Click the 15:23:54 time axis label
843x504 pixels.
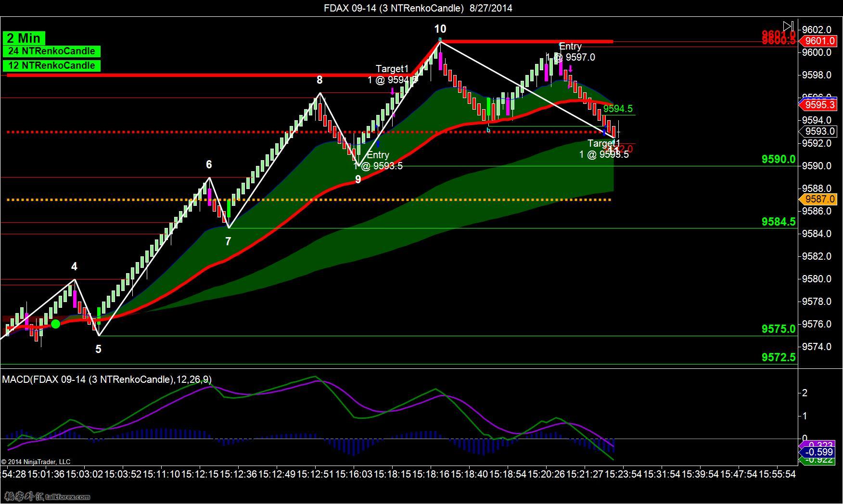[x=623, y=474]
